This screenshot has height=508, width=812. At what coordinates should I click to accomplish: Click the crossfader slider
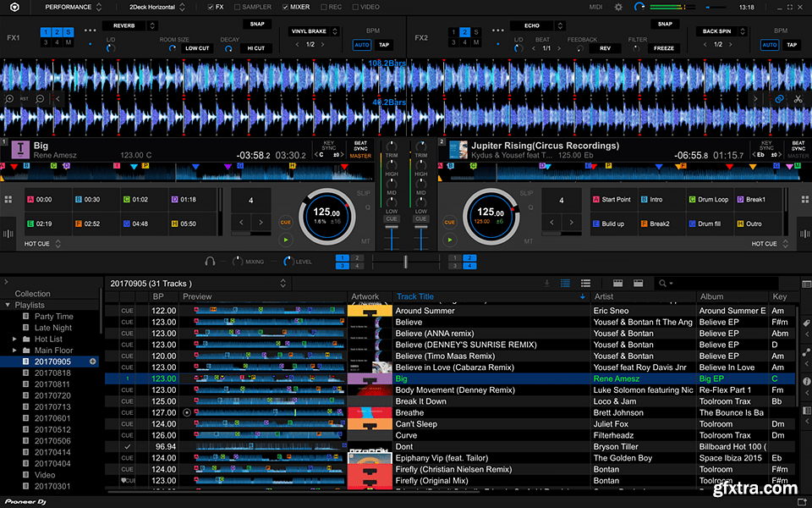407,262
